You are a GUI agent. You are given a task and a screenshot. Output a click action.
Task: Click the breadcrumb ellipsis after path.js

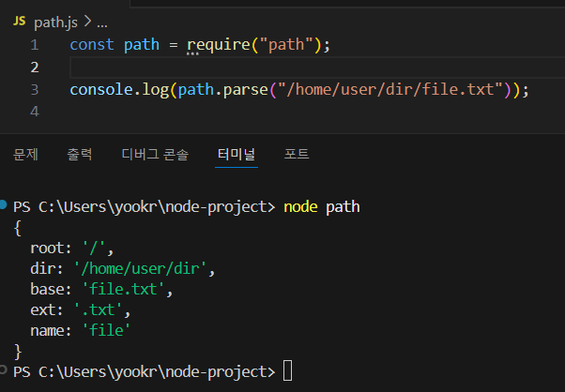click(x=102, y=23)
